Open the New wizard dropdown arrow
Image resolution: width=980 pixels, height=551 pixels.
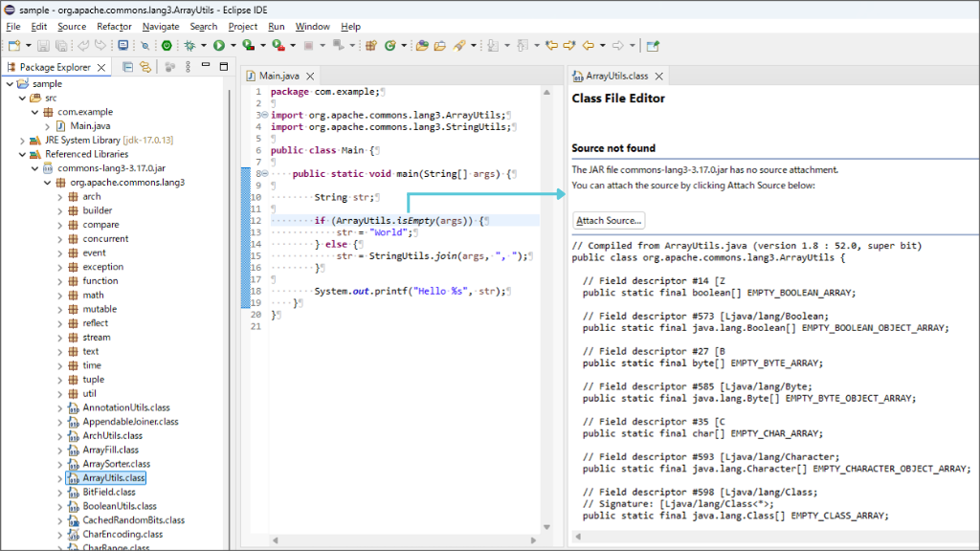point(27,45)
